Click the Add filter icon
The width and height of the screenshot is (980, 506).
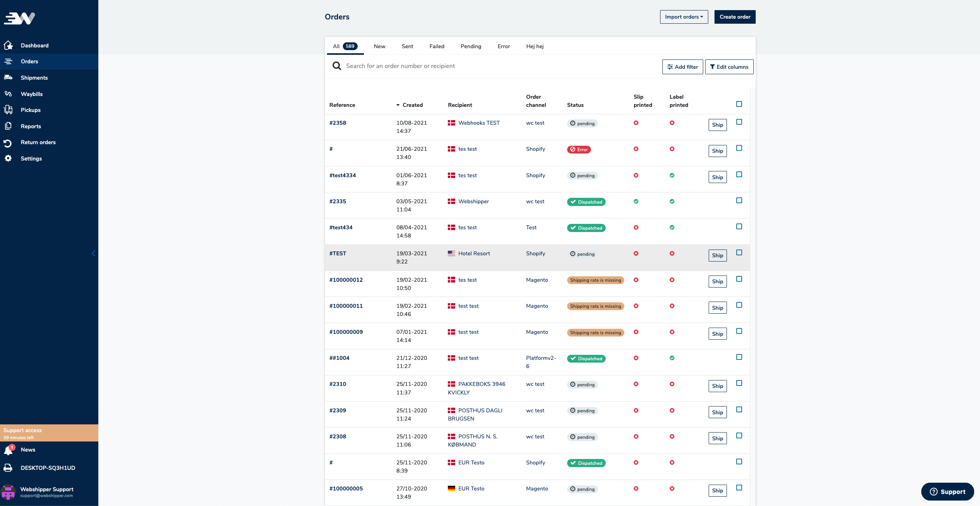(x=670, y=66)
